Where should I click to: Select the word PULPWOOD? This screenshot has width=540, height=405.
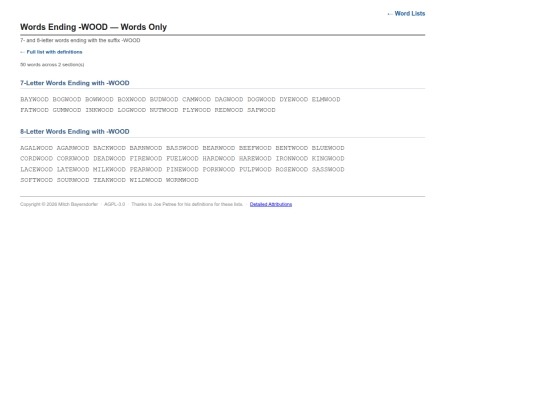tap(255, 169)
